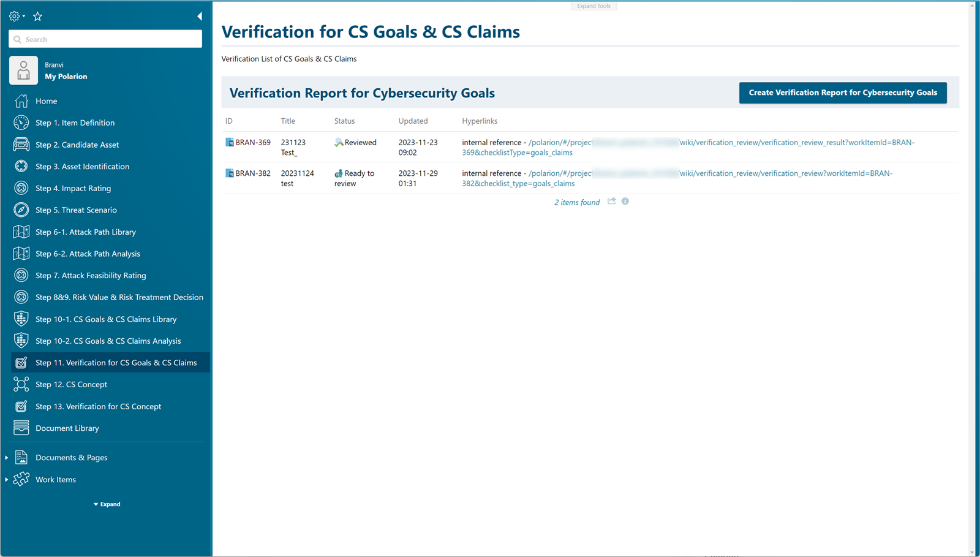Click the Documents & Pages icon

[21, 457]
